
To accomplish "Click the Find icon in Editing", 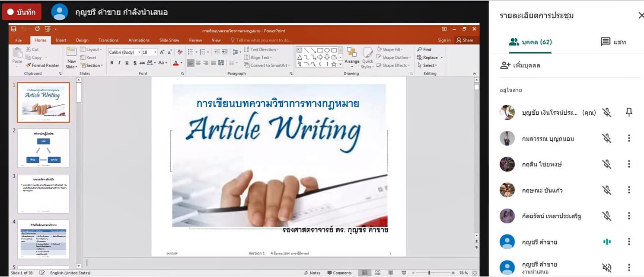I will click(420, 50).
